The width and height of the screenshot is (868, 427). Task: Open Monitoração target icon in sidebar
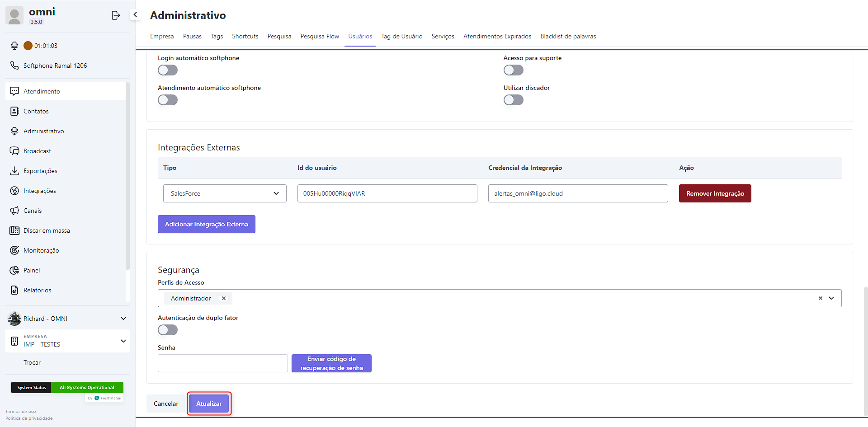14,250
